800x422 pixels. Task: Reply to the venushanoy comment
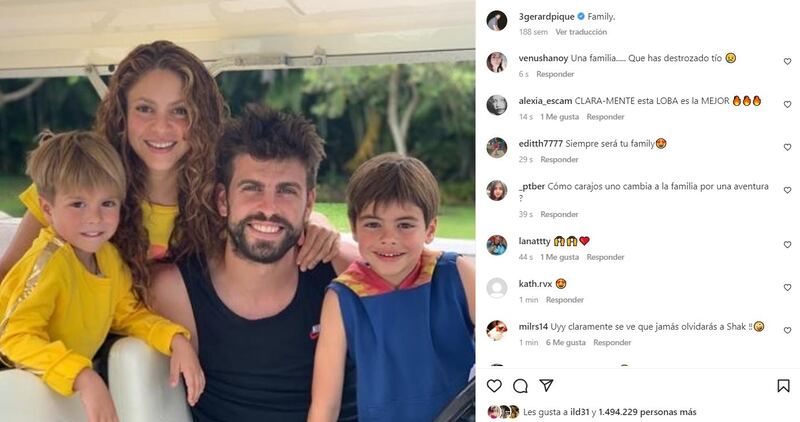[x=555, y=74]
